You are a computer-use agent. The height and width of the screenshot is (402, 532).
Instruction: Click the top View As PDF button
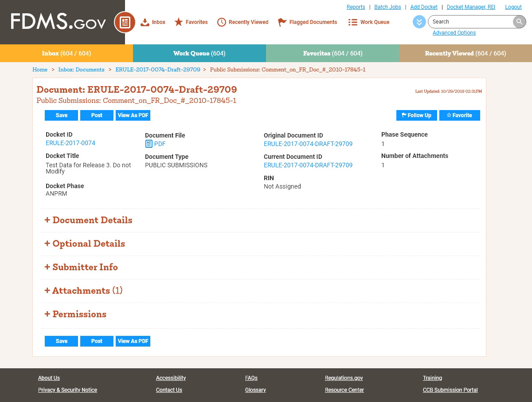[133, 115]
